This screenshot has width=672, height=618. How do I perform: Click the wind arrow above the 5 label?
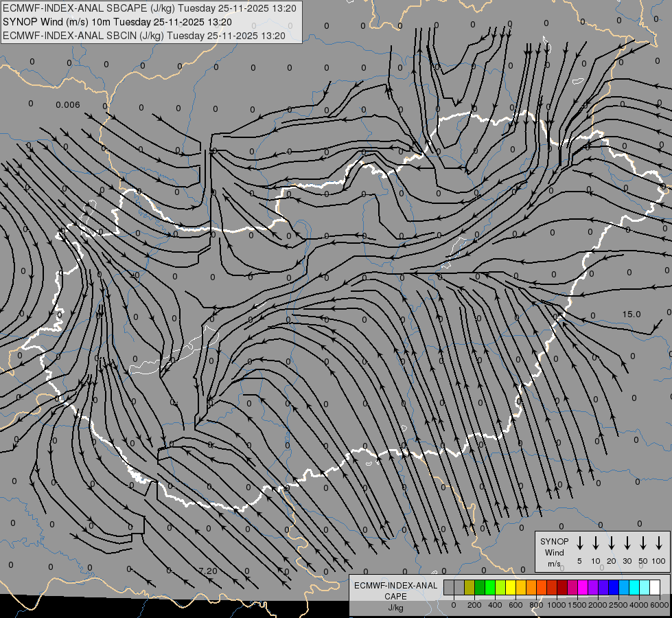[x=579, y=542]
